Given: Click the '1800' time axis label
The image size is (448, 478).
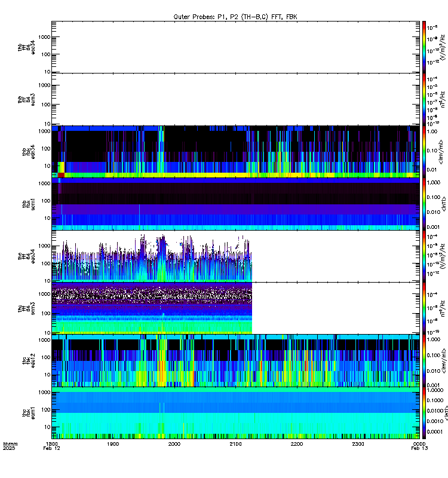Looking at the screenshot, I should click(x=52, y=444).
